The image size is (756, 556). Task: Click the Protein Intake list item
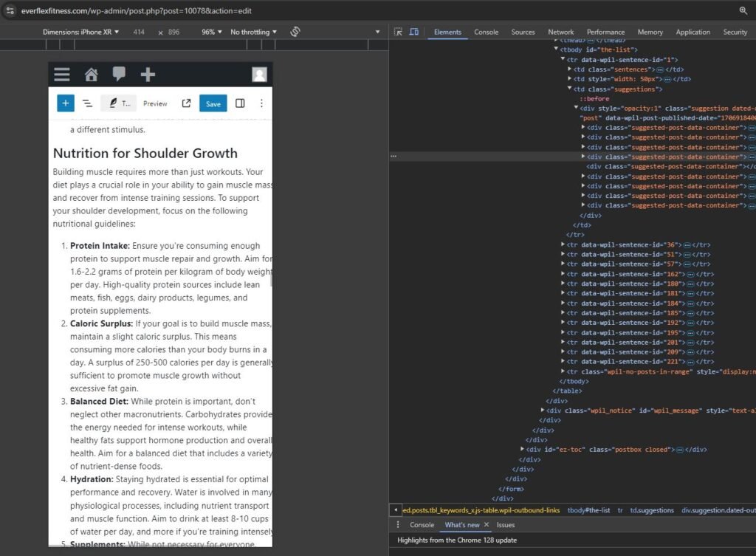pos(171,278)
